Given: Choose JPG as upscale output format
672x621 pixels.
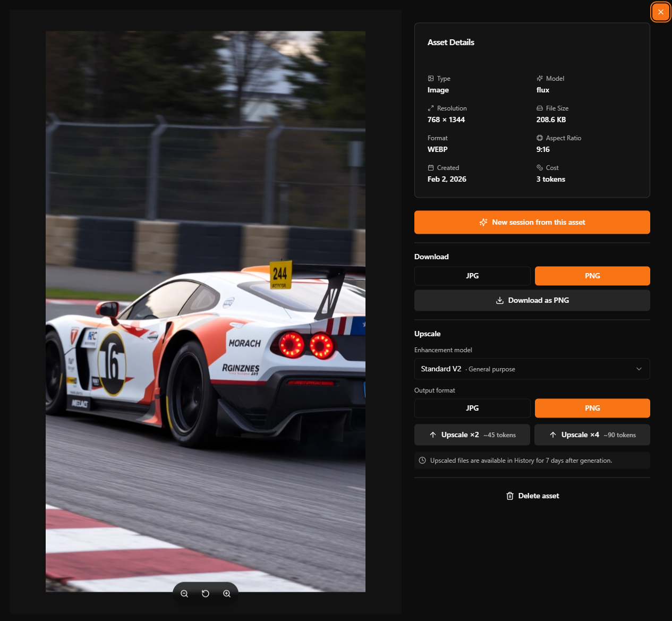Looking at the screenshot, I should 472,409.
